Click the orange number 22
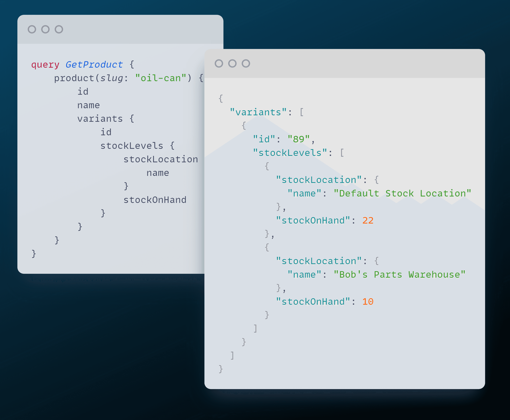 pyautogui.click(x=368, y=221)
